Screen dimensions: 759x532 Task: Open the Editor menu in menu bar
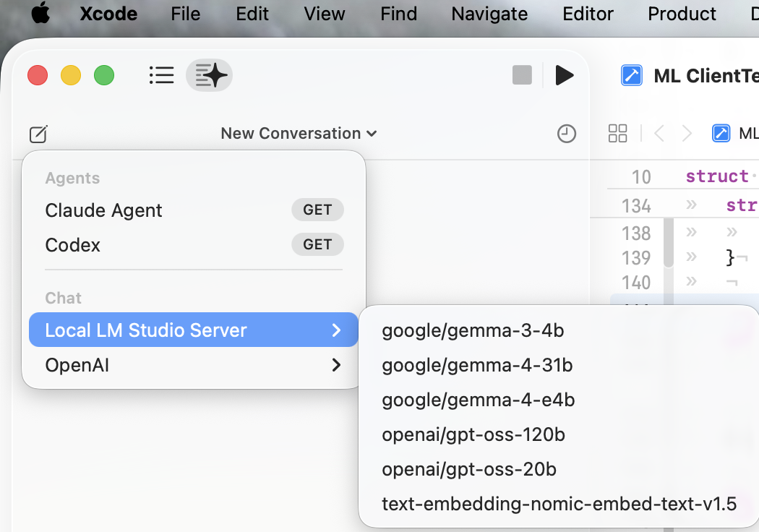coord(588,14)
